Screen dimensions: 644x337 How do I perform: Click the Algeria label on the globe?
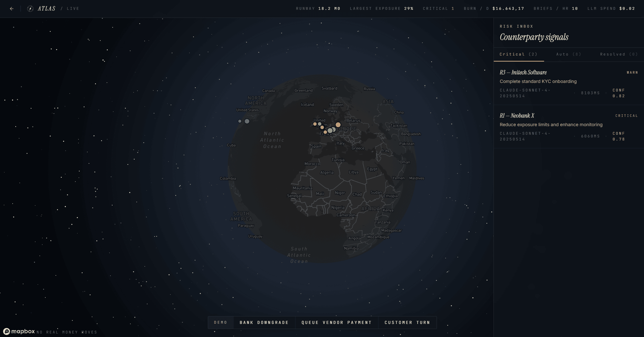pos(327,172)
